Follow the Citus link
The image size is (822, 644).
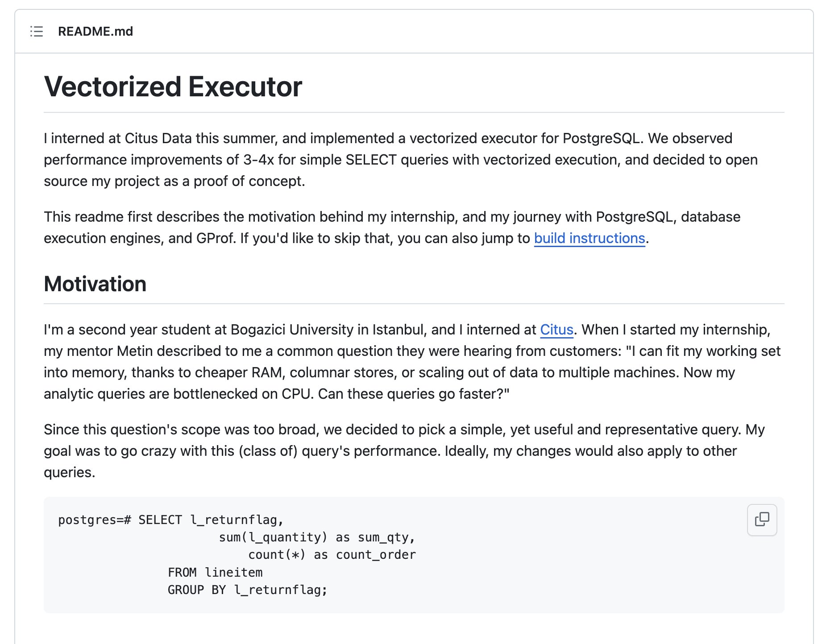click(x=556, y=330)
